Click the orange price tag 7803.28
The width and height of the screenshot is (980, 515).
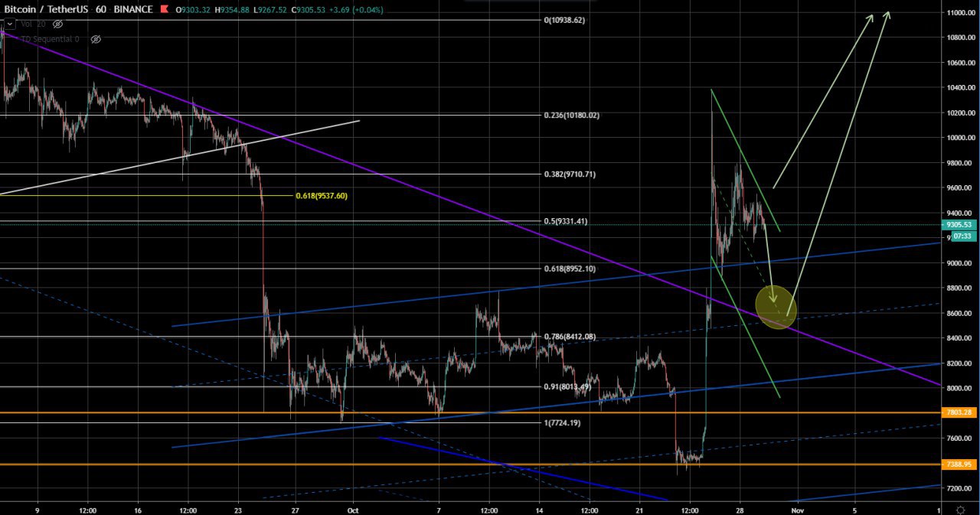coord(961,413)
